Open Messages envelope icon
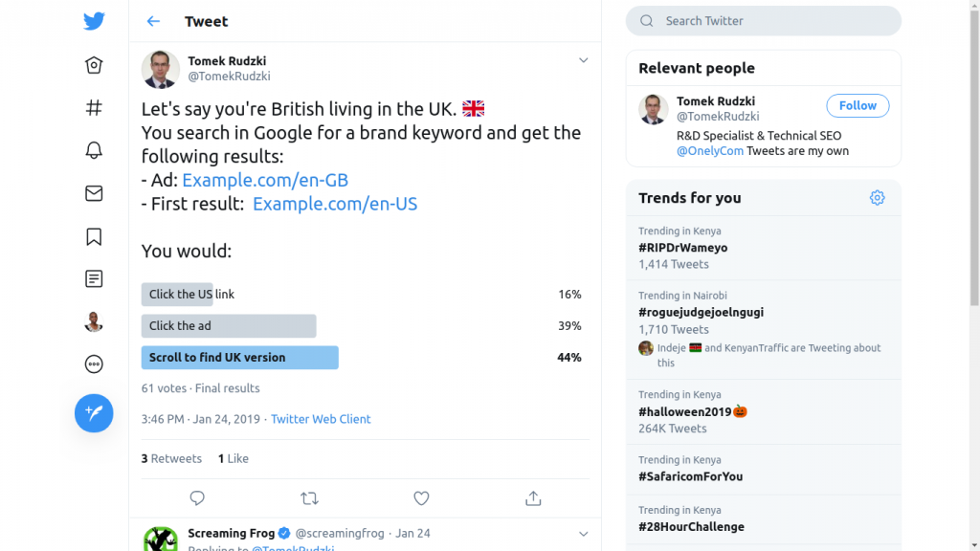 (94, 193)
